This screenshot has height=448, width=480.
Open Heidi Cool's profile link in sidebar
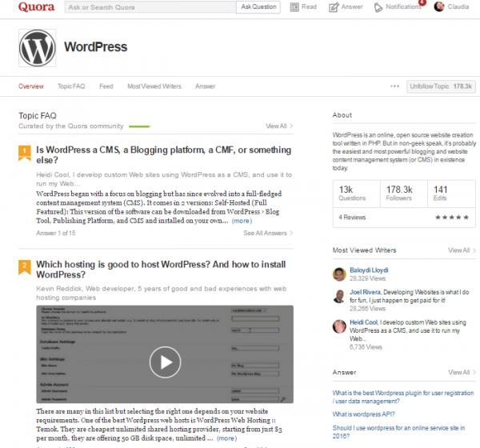[x=364, y=322]
